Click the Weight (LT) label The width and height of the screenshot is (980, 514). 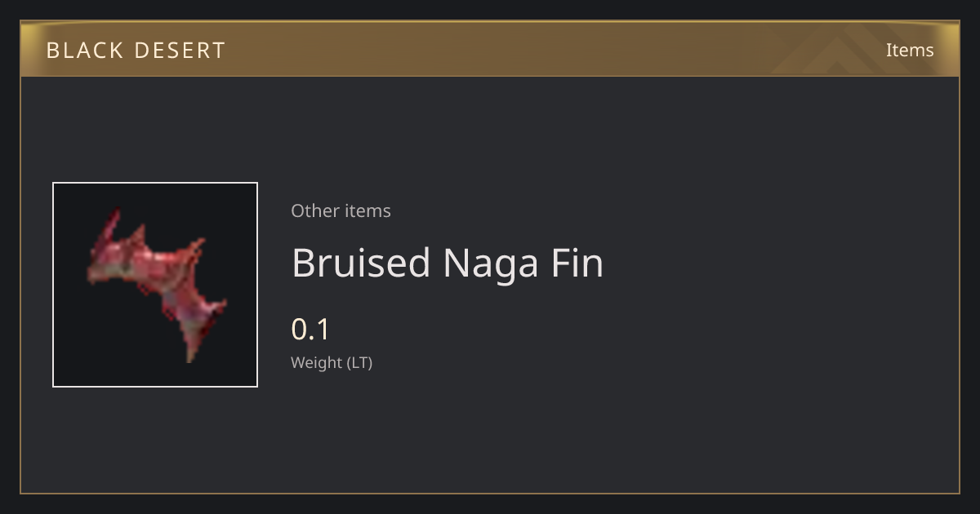pos(332,363)
